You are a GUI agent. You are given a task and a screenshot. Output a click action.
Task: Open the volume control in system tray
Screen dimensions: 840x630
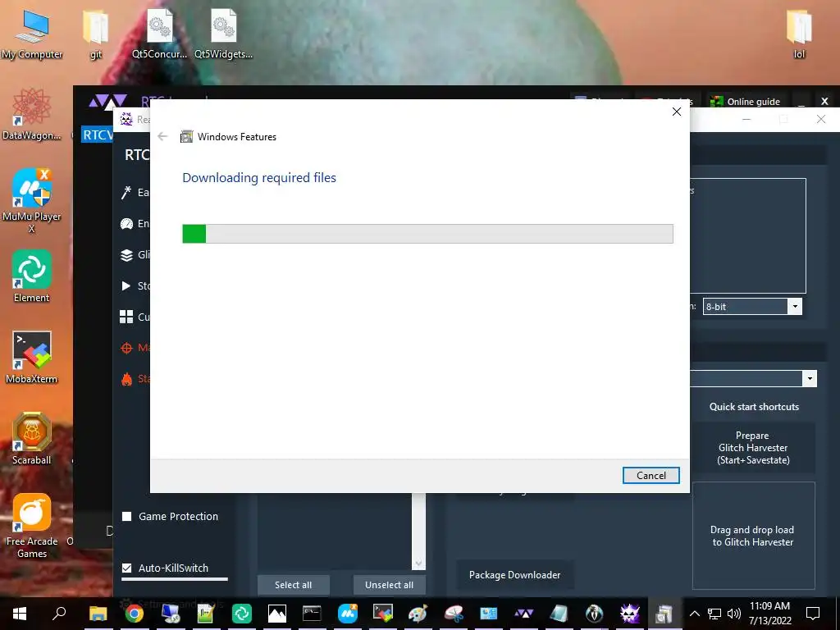pyautogui.click(x=734, y=614)
